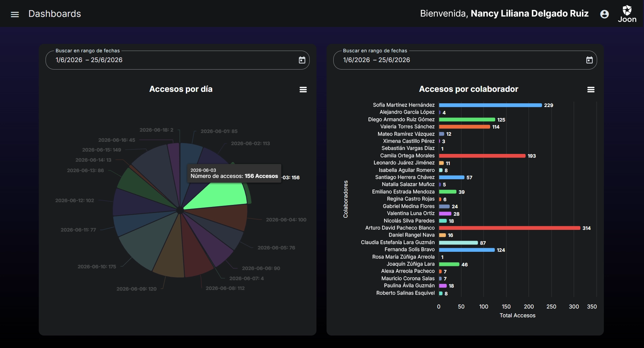This screenshot has height=348, width=644.
Task: Click the Sofía Martínez Hernández blue bar
Action: point(491,105)
